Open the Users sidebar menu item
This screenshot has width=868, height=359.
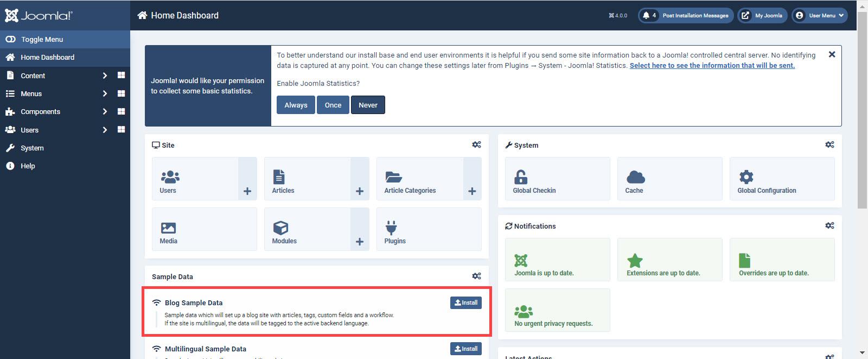point(29,130)
